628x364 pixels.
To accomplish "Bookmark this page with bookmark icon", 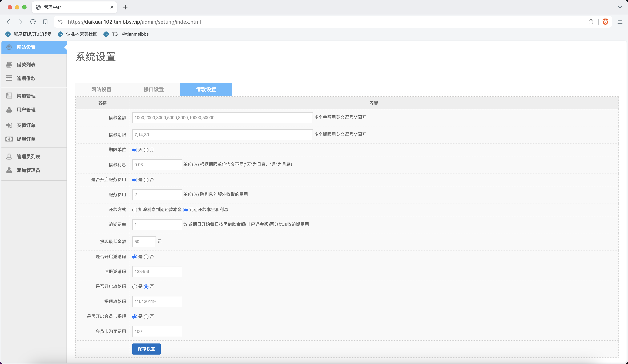I will tap(45, 22).
